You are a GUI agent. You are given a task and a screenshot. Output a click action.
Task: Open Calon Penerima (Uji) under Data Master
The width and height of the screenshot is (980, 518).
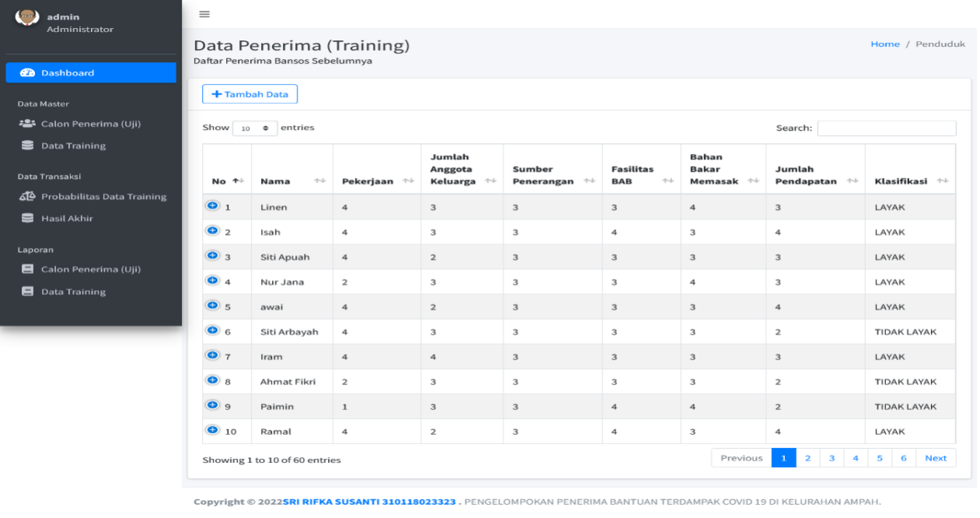(90, 124)
